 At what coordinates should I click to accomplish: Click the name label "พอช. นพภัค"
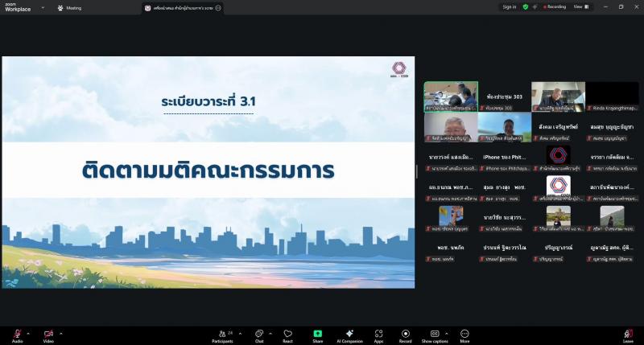click(x=451, y=248)
